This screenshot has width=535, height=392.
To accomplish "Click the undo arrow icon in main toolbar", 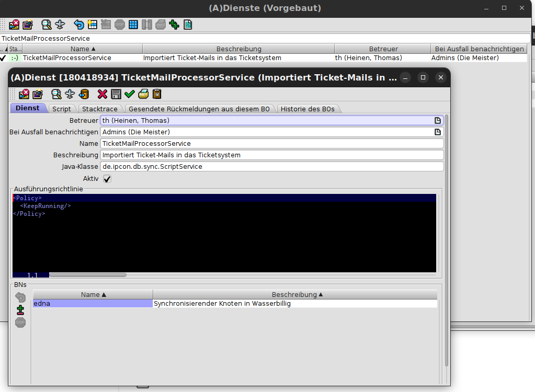I will (x=78, y=25).
